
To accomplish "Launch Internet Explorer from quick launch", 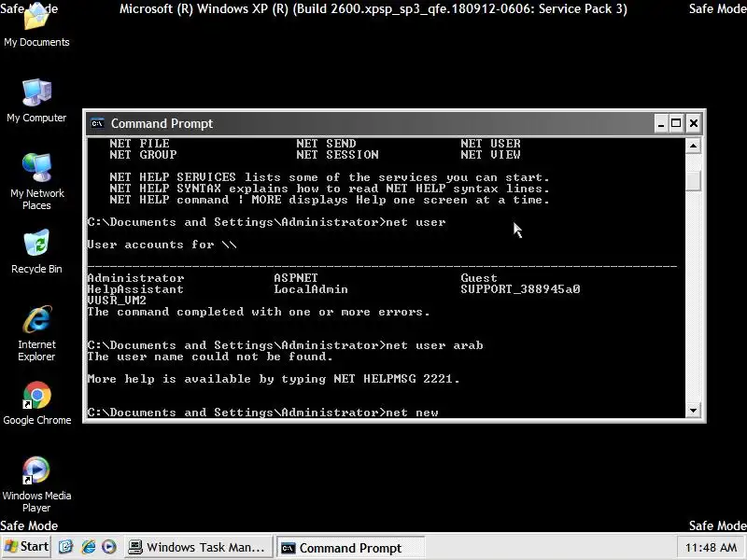I will click(88, 547).
